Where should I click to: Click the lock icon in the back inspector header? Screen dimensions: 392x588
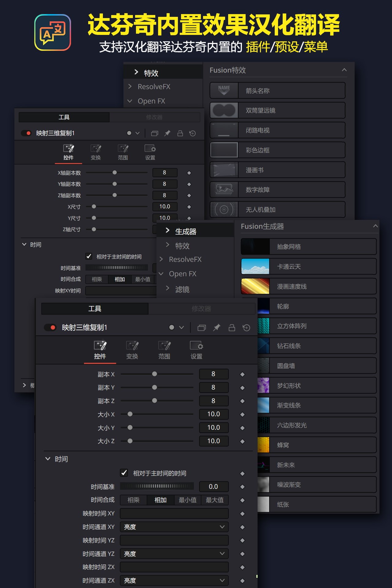click(x=180, y=133)
